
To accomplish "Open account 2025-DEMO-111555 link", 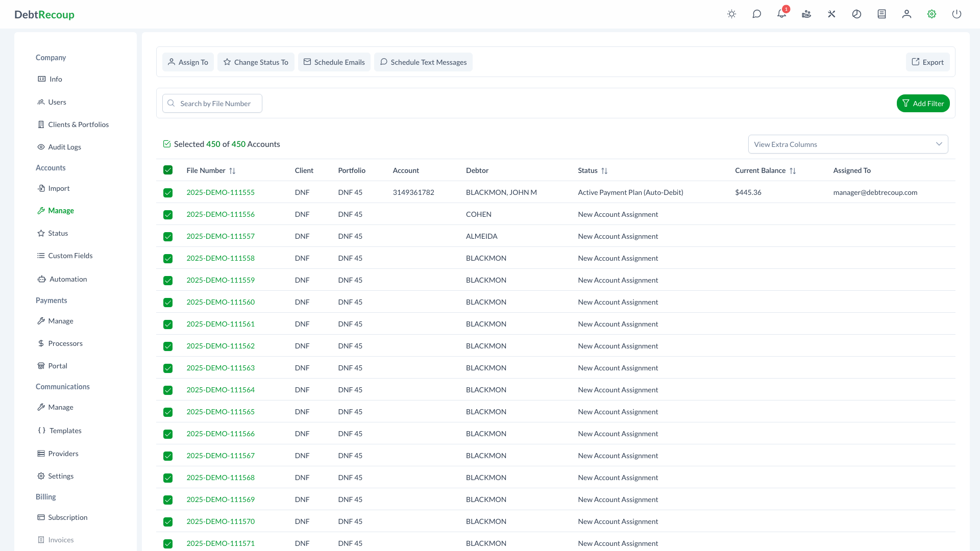I will [x=220, y=192].
